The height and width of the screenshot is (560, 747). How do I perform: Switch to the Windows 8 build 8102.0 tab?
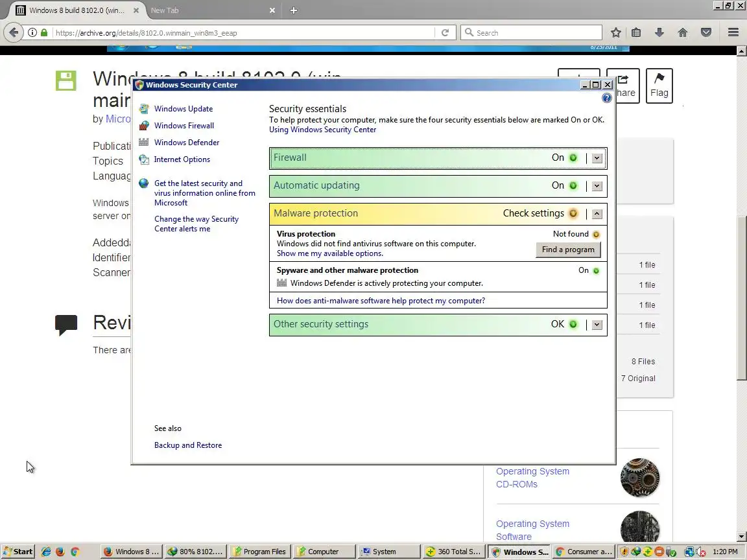click(x=77, y=10)
